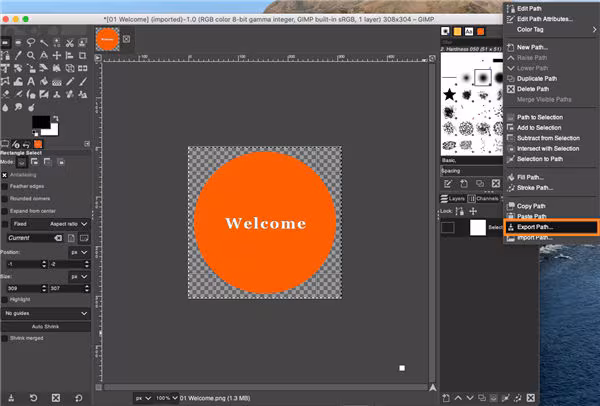600x406 pixels.
Task: Select the Crop tool
Action: coord(82,55)
